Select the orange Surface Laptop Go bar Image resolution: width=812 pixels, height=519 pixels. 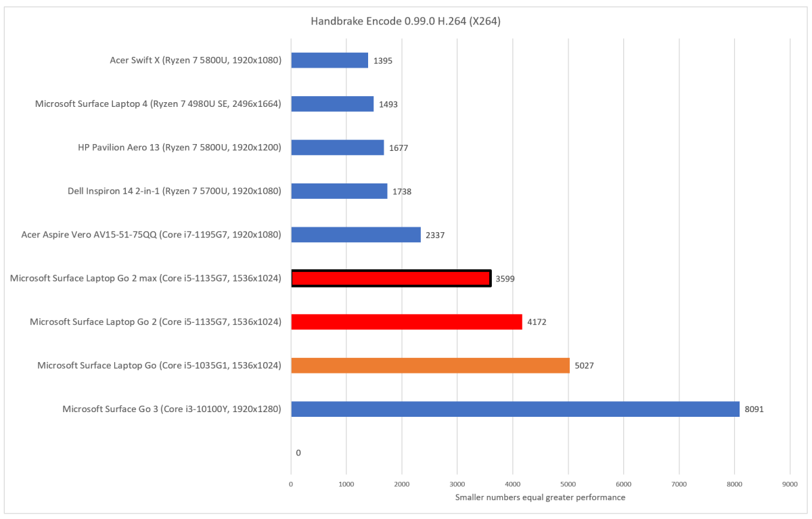coord(430,365)
